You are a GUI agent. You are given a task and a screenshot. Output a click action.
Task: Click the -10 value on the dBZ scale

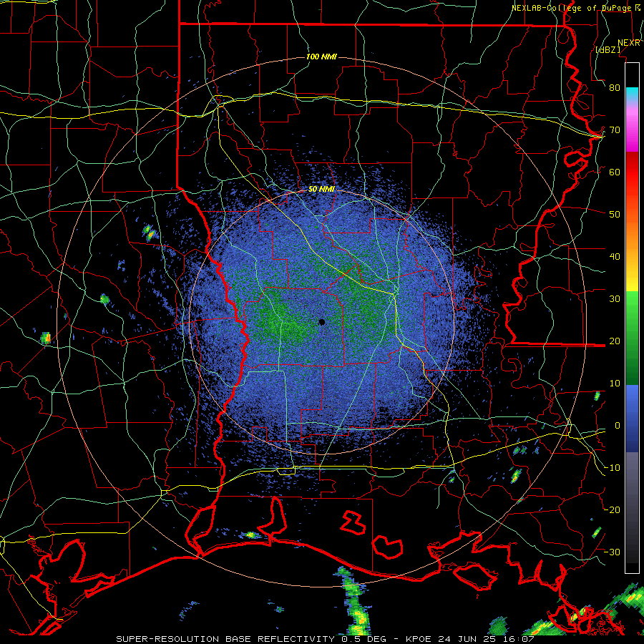click(x=612, y=468)
